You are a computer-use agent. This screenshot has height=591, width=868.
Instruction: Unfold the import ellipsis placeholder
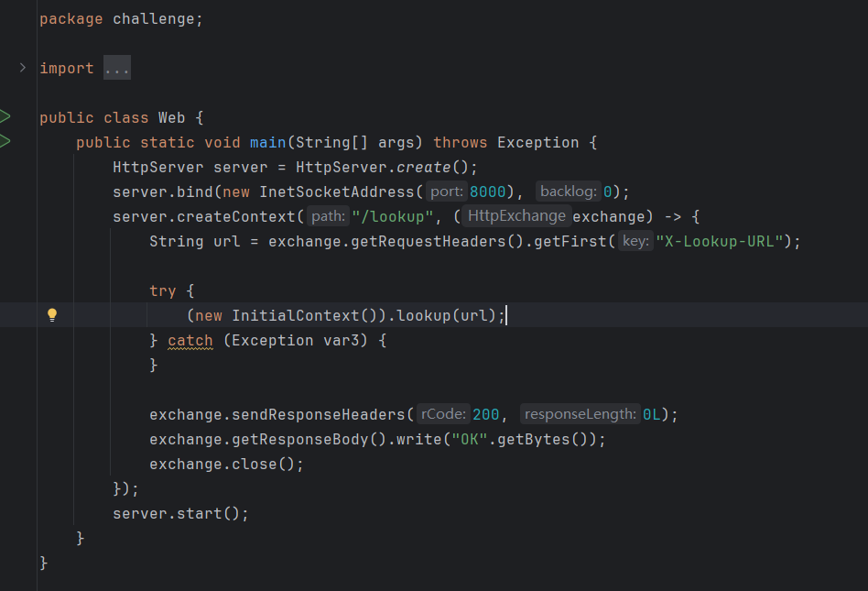click(116, 69)
